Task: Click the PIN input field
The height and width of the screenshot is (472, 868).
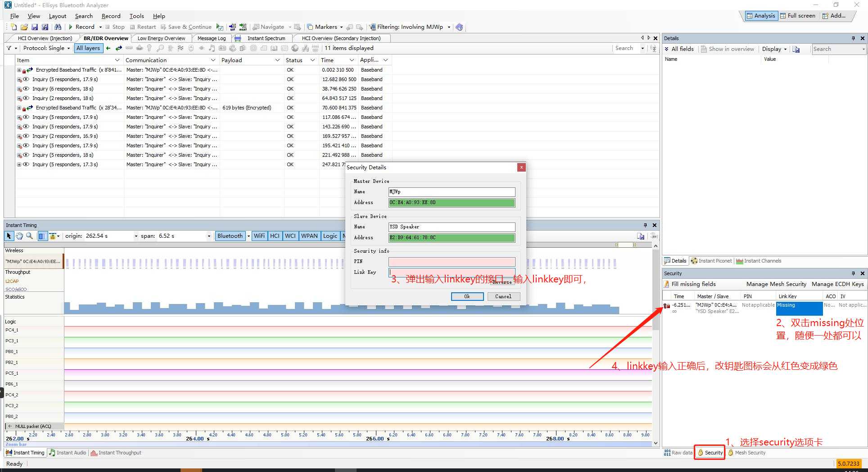Action: click(x=452, y=262)
